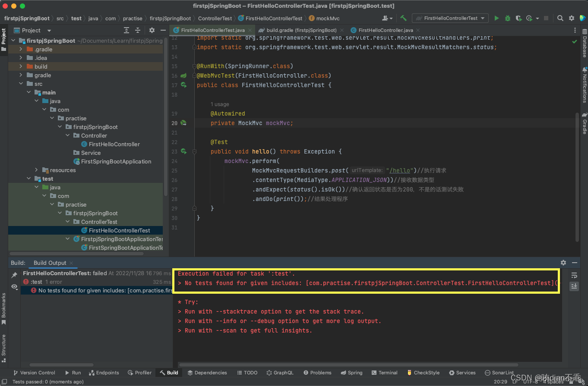This screenshot has width=588, height=386.
Task: Click run gutter icon beside hello() method
Action: tap(183, 151)
